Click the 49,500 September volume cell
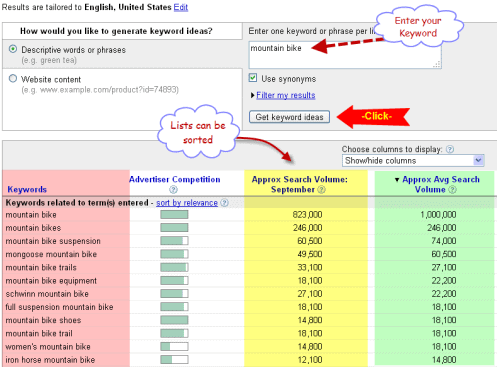The width and height of the screenshot is (497, 367). coord(310,254)
